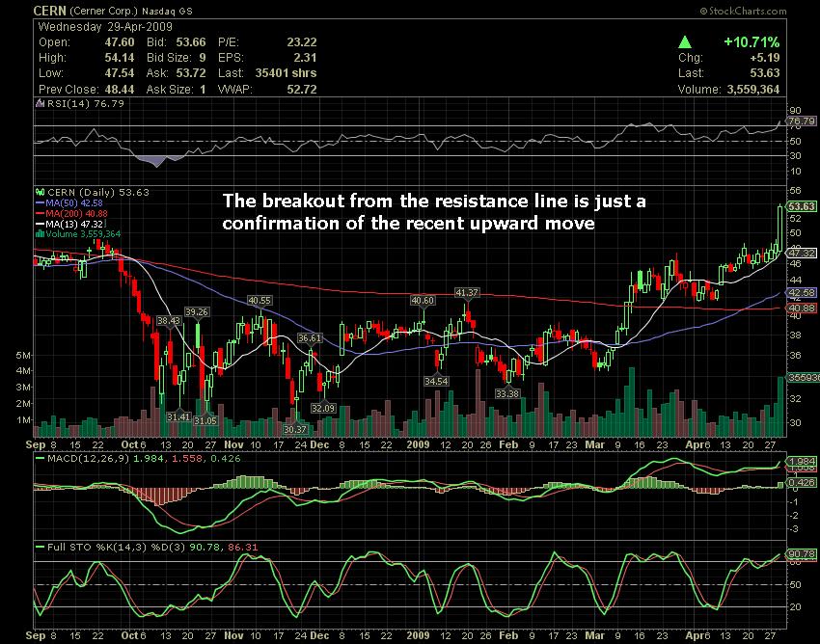
Task: Click the 33.38 price low label
Action: (507, 393)
